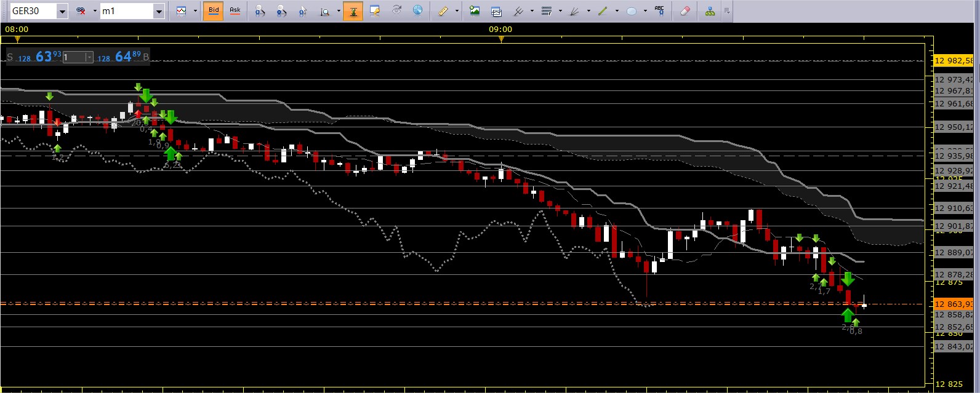980x393 pixels.
Task: Click the 12 825 price axis label
Action: [x=948, y=384]
